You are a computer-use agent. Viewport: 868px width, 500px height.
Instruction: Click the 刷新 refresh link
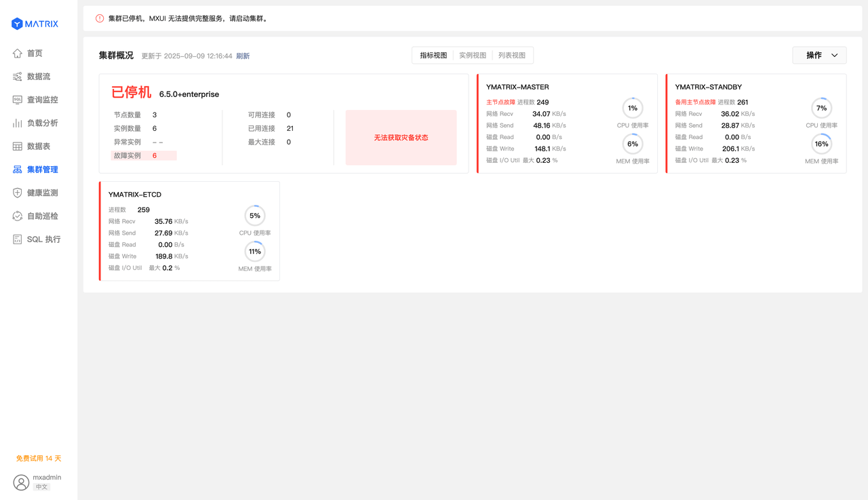(243, 56)
